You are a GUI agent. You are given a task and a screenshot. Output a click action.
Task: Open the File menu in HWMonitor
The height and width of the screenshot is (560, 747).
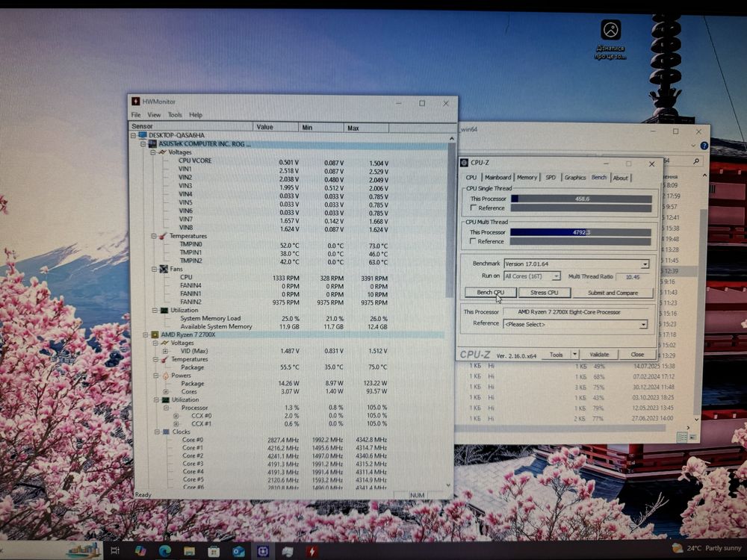tap(136, 115)
